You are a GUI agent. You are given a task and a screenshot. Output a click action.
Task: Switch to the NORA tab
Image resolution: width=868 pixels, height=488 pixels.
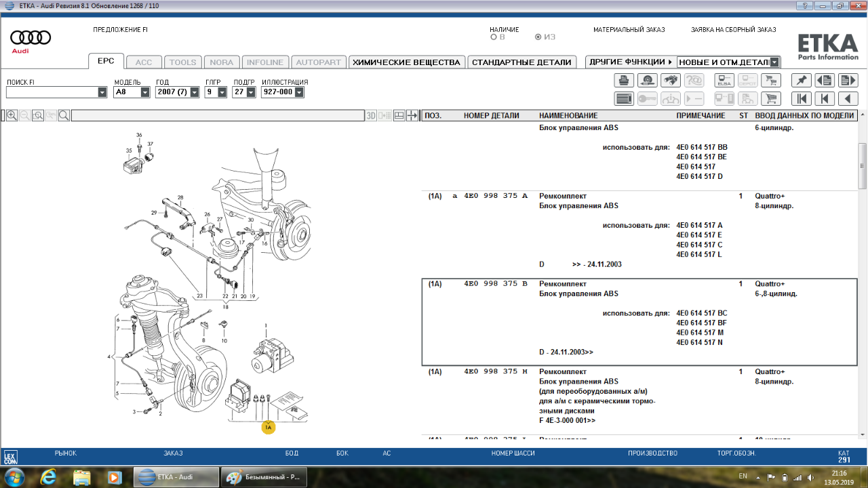click(x=221, y=62)
